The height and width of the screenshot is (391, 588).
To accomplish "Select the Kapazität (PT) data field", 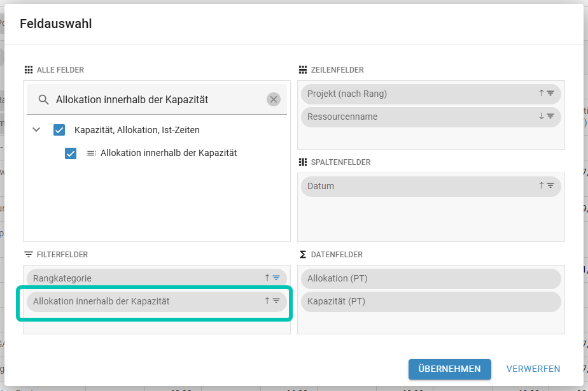I will pyautogui.click(x=431, y=302).
